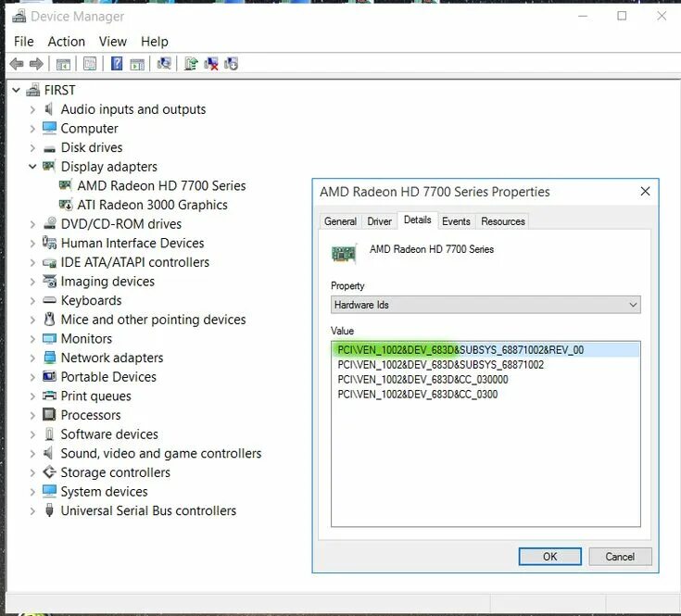Expand the System devices node
This screenshot has height=616, width=681.
pyautogui.click(x=32, y=492)
